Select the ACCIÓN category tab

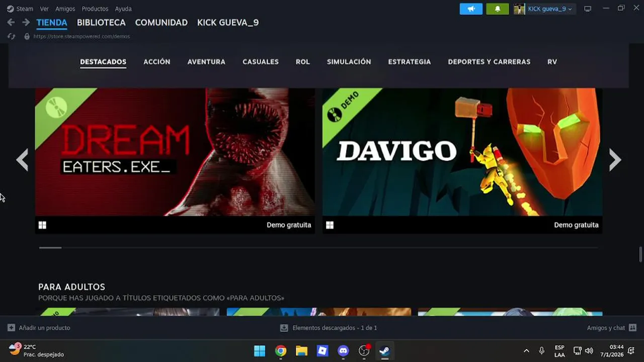coord(157,61)
